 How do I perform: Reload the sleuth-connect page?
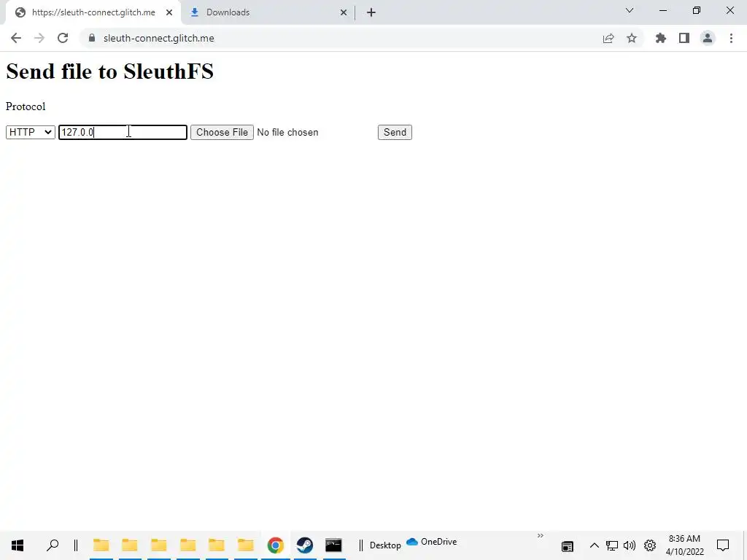[x=63, y=38]
